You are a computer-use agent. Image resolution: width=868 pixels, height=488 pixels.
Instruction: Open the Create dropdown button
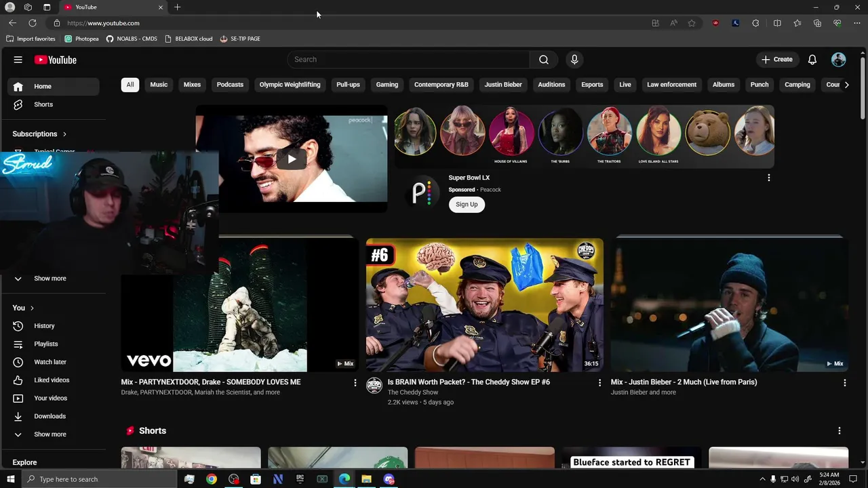pyautogui.click(x=776, y=60)
